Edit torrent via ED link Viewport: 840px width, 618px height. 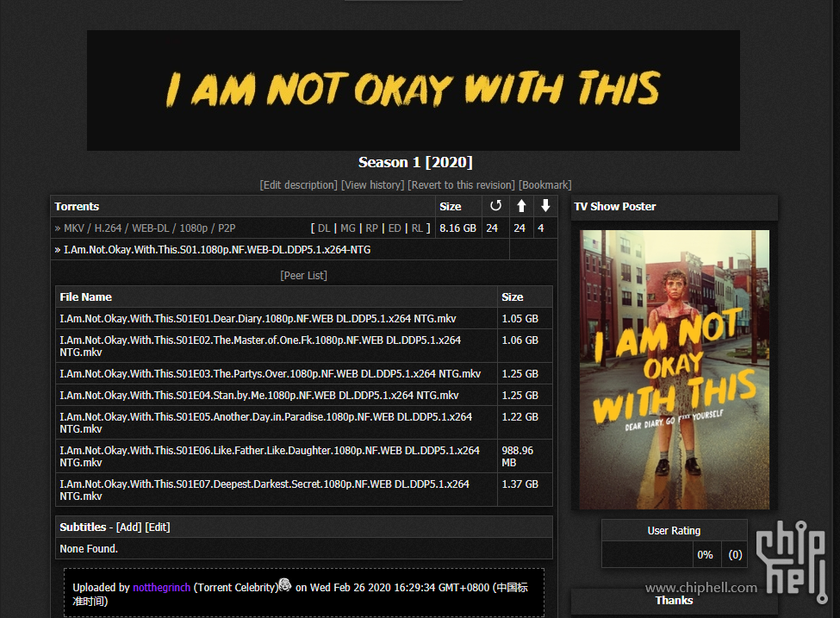click(395, 228)
